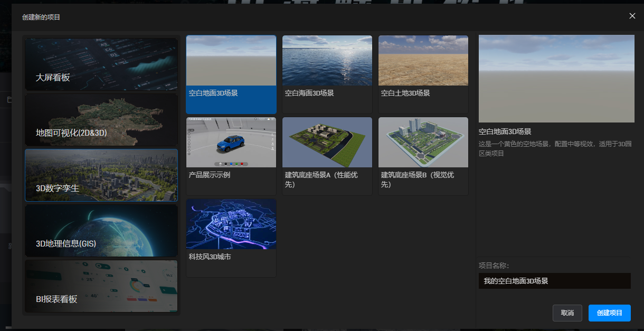Select the 空白海面3D场景 ocean template
The height and width of the screenshot is (331, 644).
coord(327,61)
